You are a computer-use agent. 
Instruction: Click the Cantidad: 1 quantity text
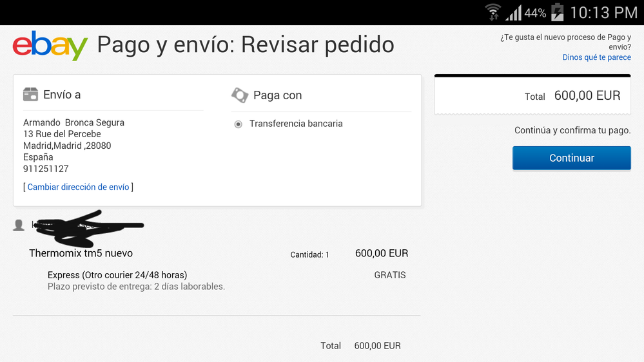(x=309, y=255)
